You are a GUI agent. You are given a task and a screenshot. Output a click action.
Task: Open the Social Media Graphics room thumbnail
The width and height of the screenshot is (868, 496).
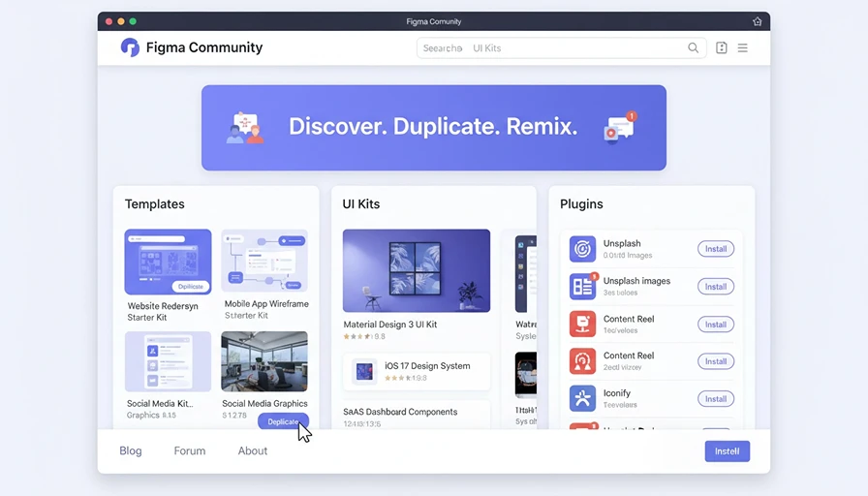264,361
